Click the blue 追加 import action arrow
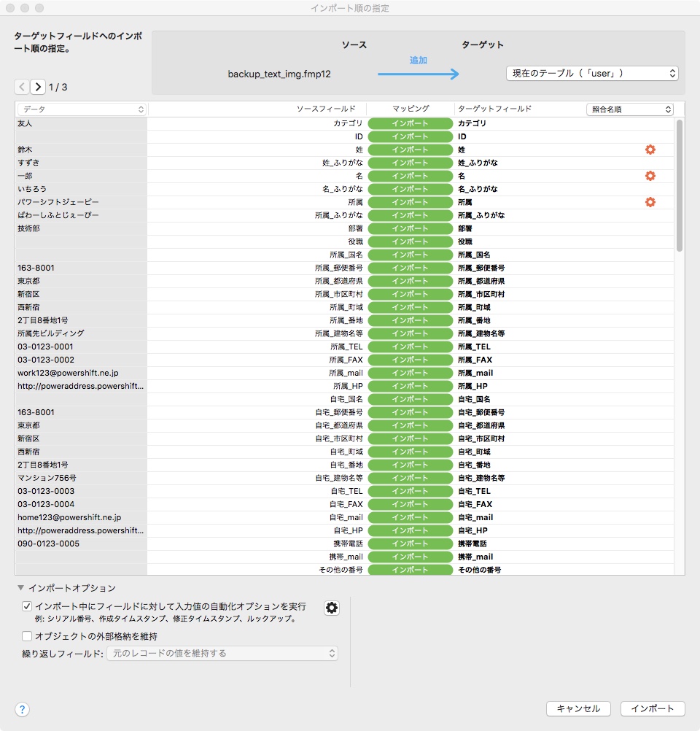This screenshot has width=700, height=731. pyautogui.click(x=419, y=73)
